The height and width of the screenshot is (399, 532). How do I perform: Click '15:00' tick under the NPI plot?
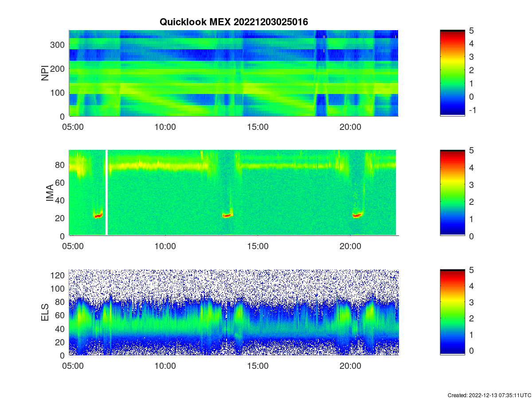258,127
